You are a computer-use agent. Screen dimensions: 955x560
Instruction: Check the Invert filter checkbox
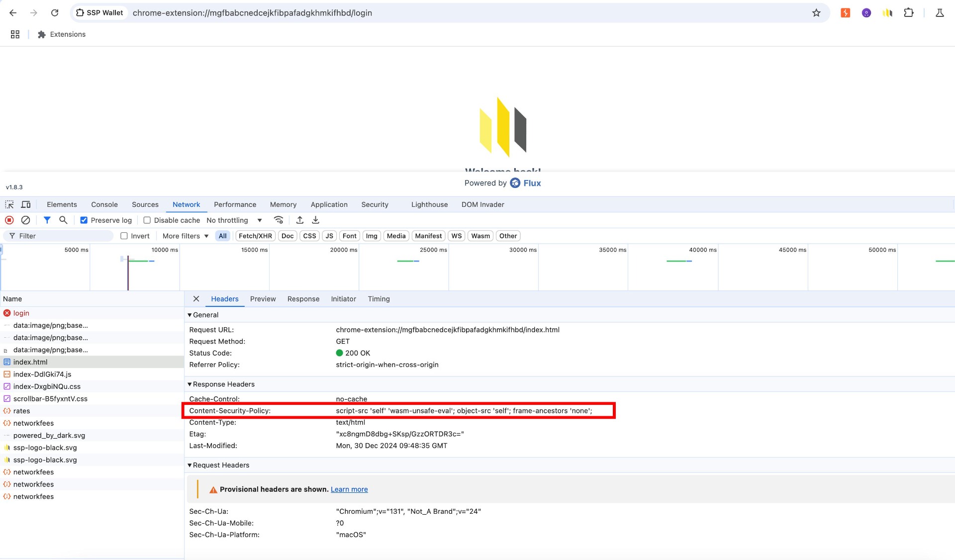[x=124, y=236]
